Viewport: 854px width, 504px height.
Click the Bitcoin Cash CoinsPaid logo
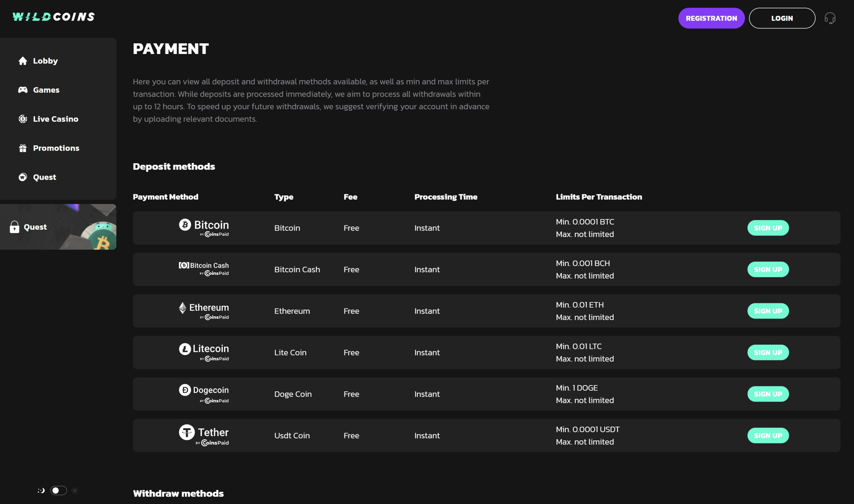(x=204, y=269)
